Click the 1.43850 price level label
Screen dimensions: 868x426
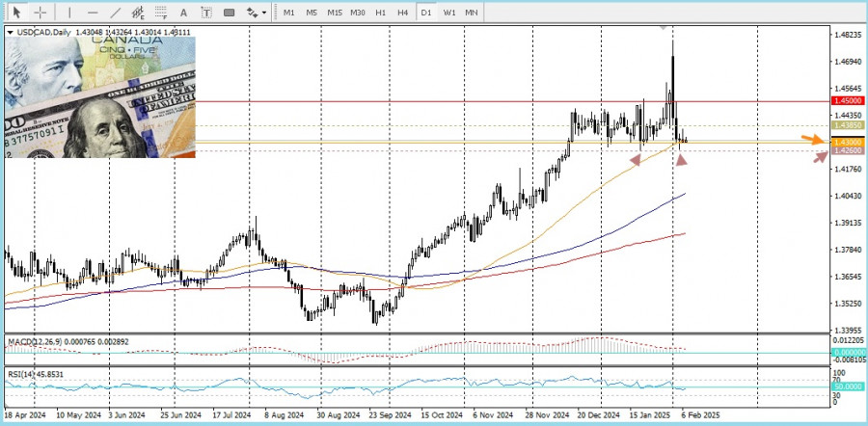(x=848, y=125)
